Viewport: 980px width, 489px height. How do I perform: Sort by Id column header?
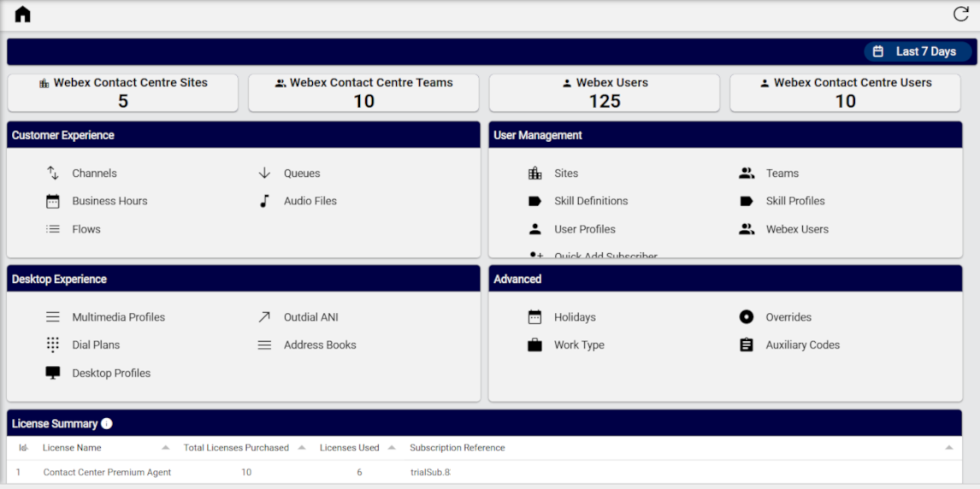22,448
